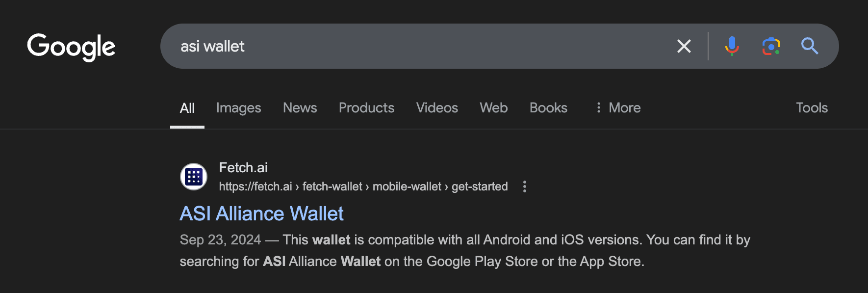This screenshot has height=293, width=868.
Task: Switch to the Images tab
Action: pos(238,108)
